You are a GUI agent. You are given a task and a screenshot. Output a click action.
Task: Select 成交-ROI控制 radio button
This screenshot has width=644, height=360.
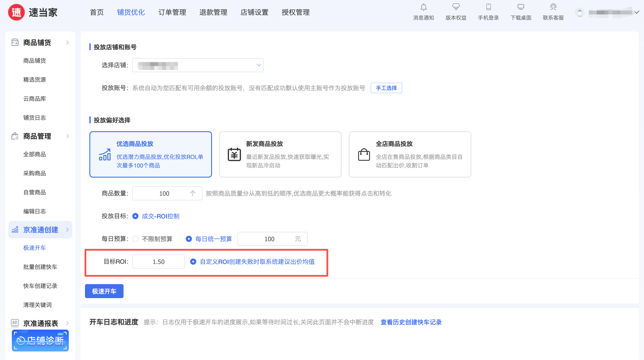coord(136,216)
